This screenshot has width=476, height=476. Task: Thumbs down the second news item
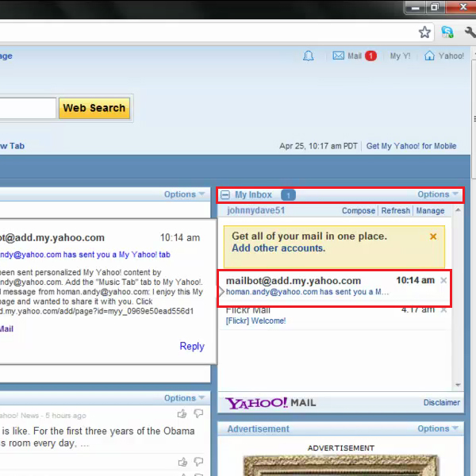[x=198, y=462]
